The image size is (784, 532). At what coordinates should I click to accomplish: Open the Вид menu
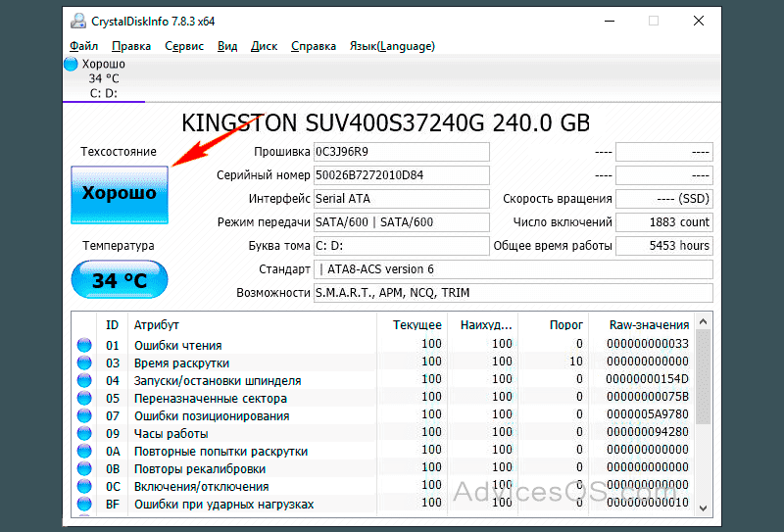coord(227,46)
